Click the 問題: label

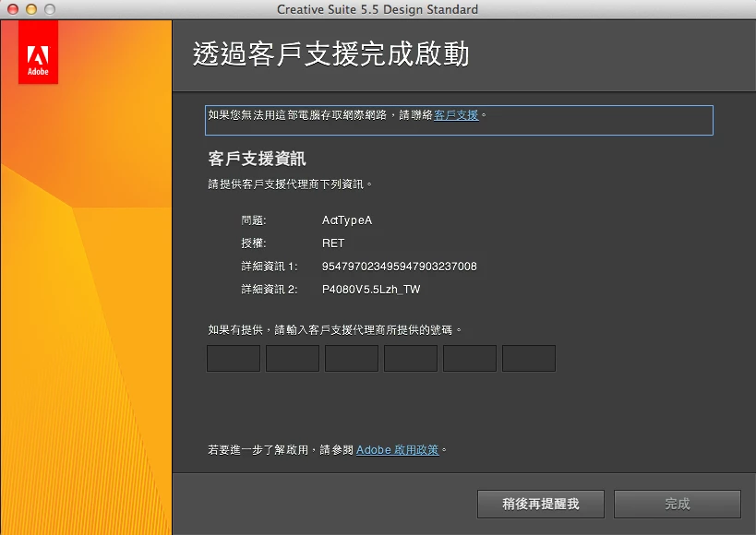[x=254, y=220]
